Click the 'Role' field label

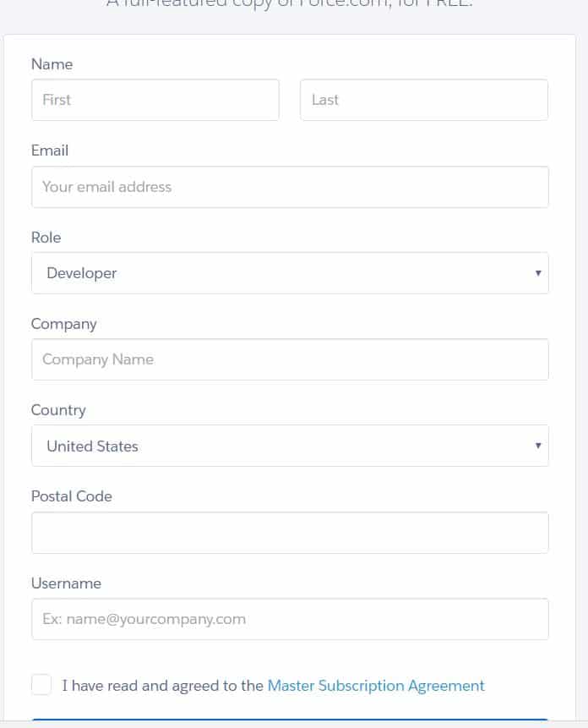[46, 238]
